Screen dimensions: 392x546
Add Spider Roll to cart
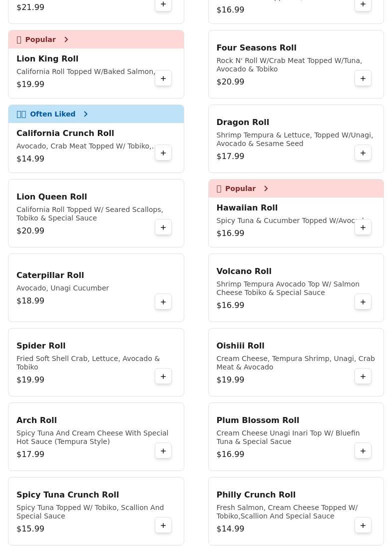point(163,376)
